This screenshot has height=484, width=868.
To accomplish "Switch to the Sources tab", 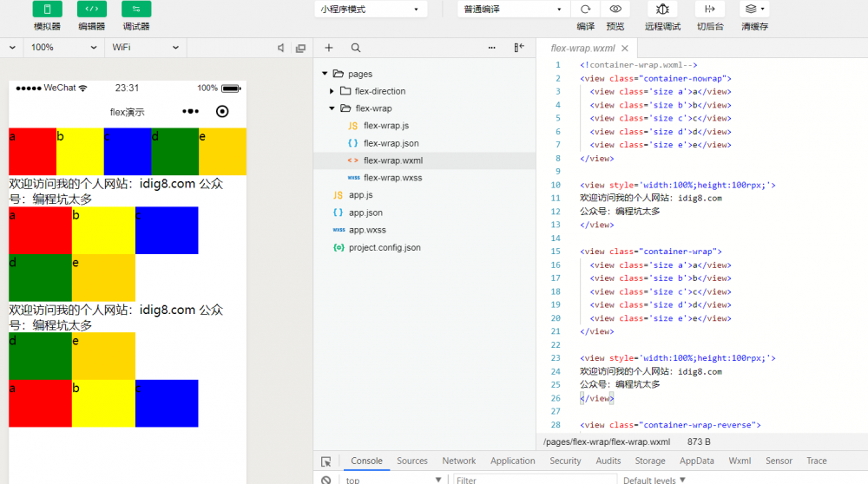I will [x=412, y=461].
